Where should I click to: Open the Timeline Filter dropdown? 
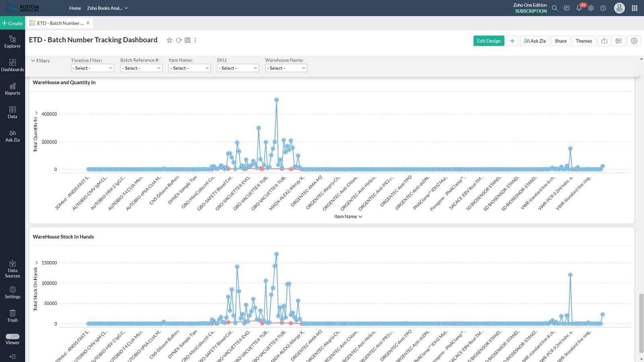tap(92, 68)
